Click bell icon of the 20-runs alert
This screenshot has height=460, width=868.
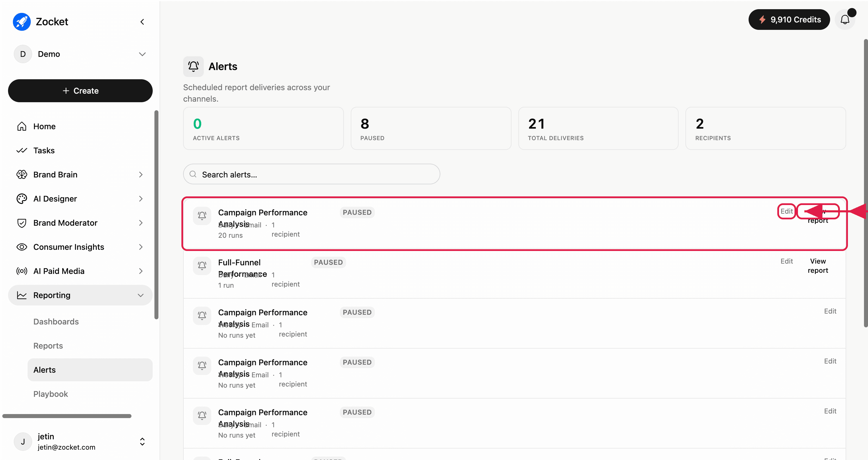pyautogui.click(x=202, y=216)
